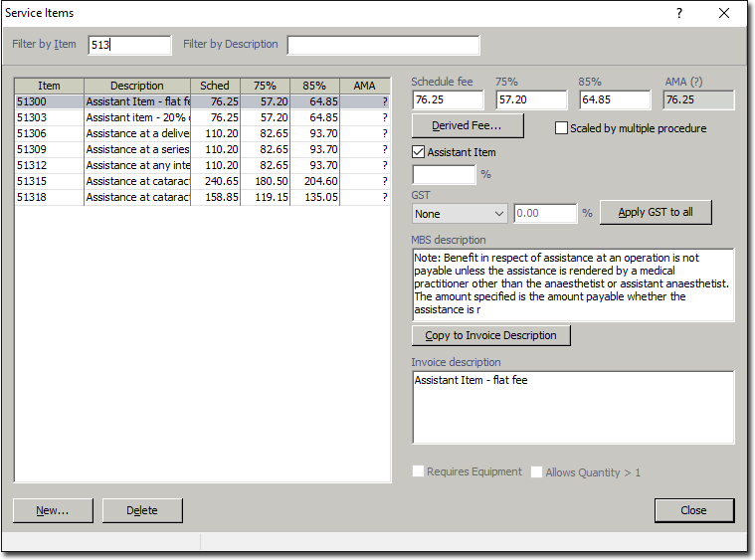Click the New... button
The image size is (755, 560).
(52, 510)
